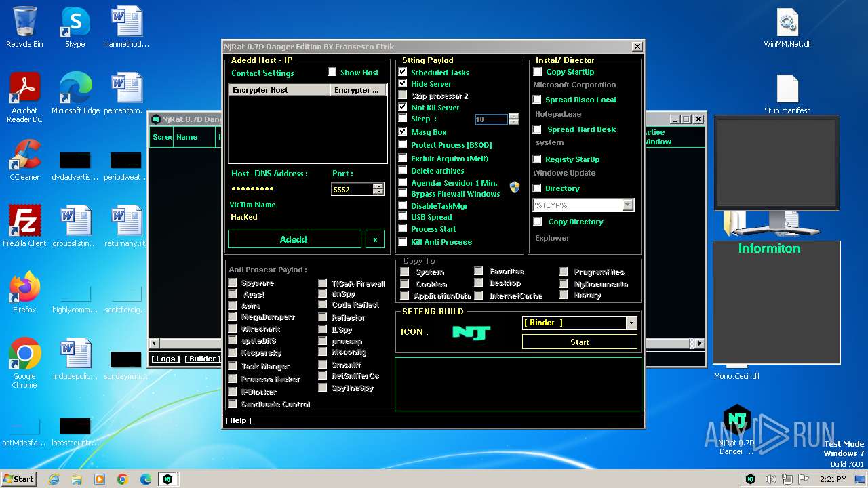Uncheck the Hide Server checkbox
The image size is (868, 488).
point(403,83)
